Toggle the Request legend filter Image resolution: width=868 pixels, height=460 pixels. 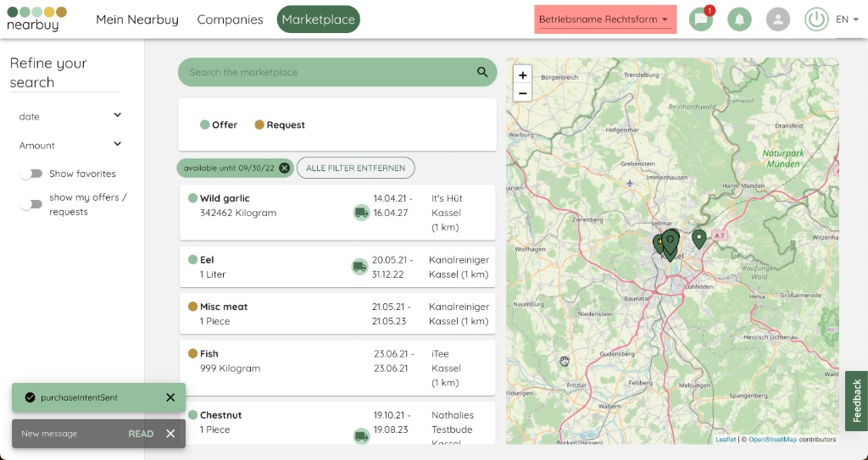(x=280, y=125)
